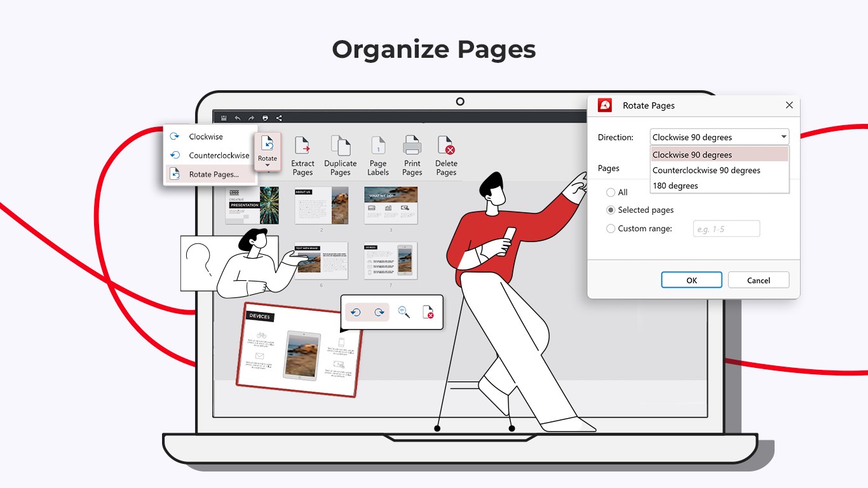Enable the Custom range option
This screenshot has width=868, height=488.
pos(611,228)
